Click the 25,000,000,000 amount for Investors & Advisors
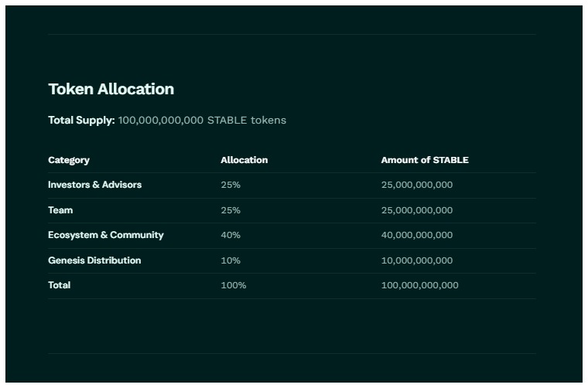 click(417, 185)
